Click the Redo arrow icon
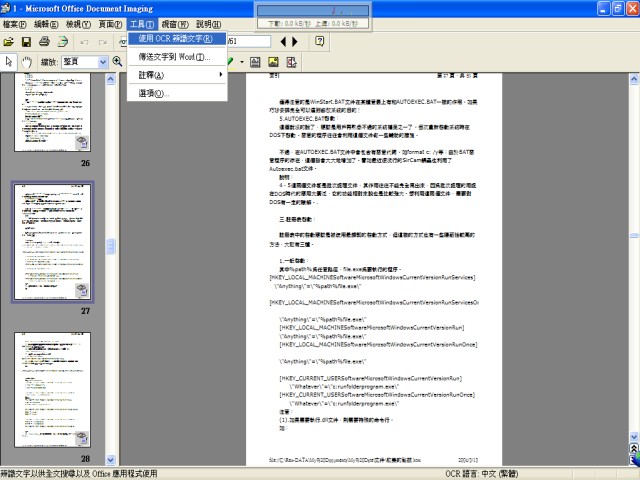Viewport: 640px width, 480px height. click(102, 42)
